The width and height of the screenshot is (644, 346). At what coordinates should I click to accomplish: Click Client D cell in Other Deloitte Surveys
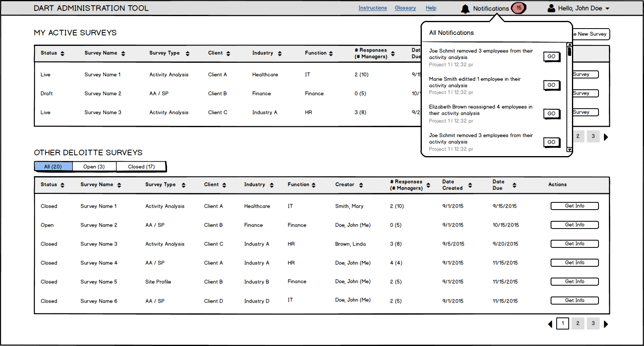pos(213,301)
